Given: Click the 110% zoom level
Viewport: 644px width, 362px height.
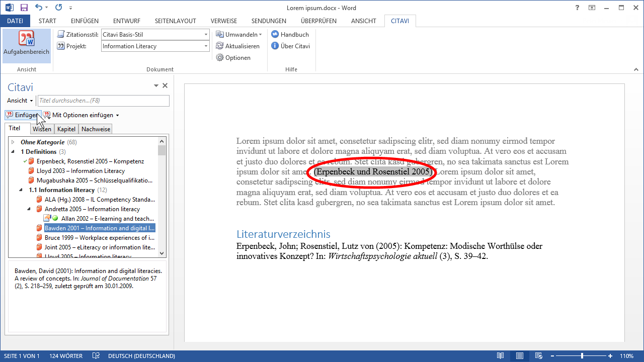Looking at the screenshot, I should [x=626, y=356].
